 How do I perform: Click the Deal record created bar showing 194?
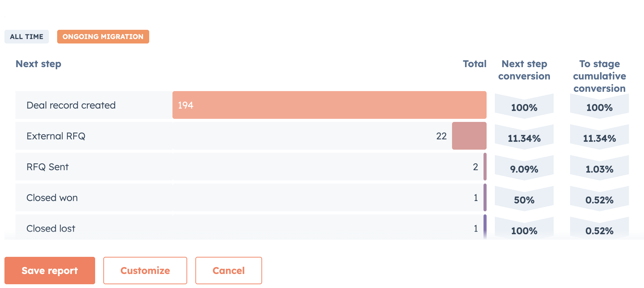[x=329, y=105]
